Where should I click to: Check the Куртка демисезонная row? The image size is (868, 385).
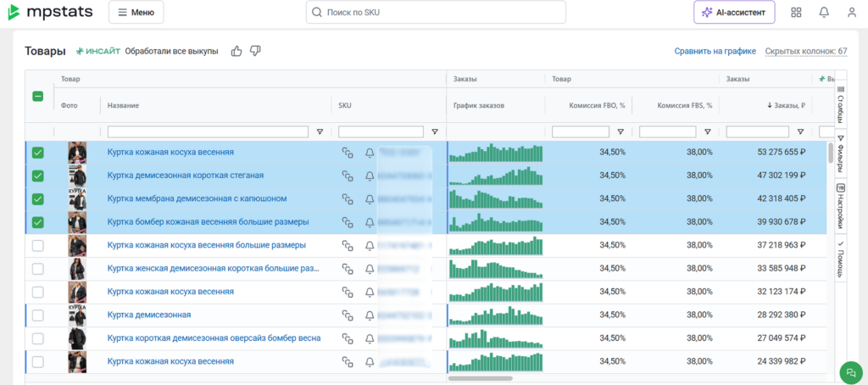37,315
